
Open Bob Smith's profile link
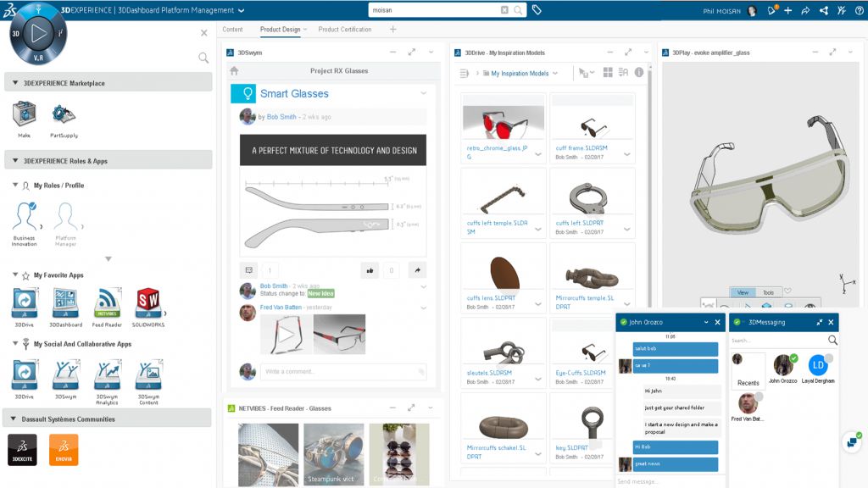pos(281,117)
